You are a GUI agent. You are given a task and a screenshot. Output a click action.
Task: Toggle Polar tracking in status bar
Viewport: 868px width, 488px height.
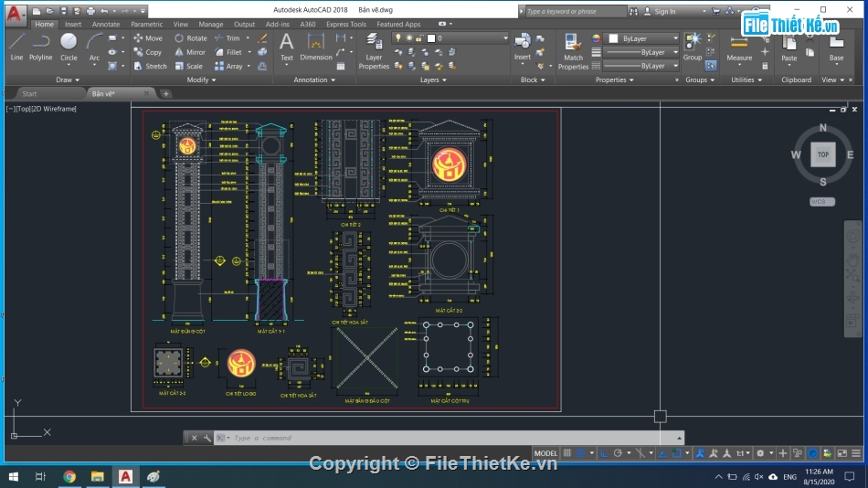point(618,453)
